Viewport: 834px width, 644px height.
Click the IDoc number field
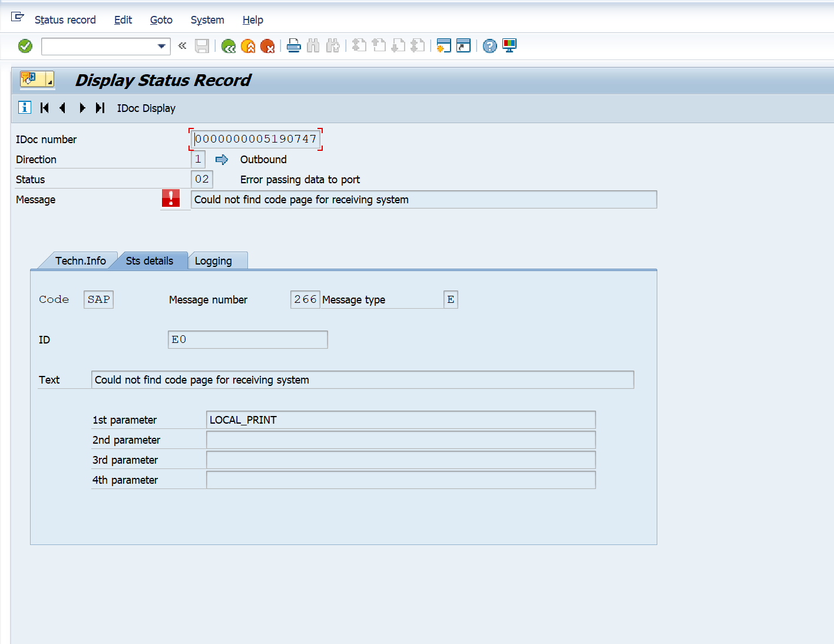click(256, 139)
